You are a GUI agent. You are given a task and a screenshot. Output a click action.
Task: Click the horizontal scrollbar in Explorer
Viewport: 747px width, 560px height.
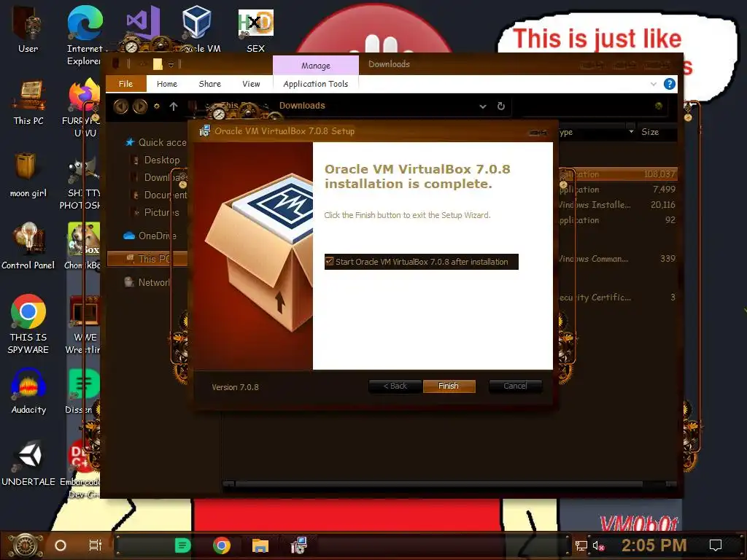click(x=438, y=484)
